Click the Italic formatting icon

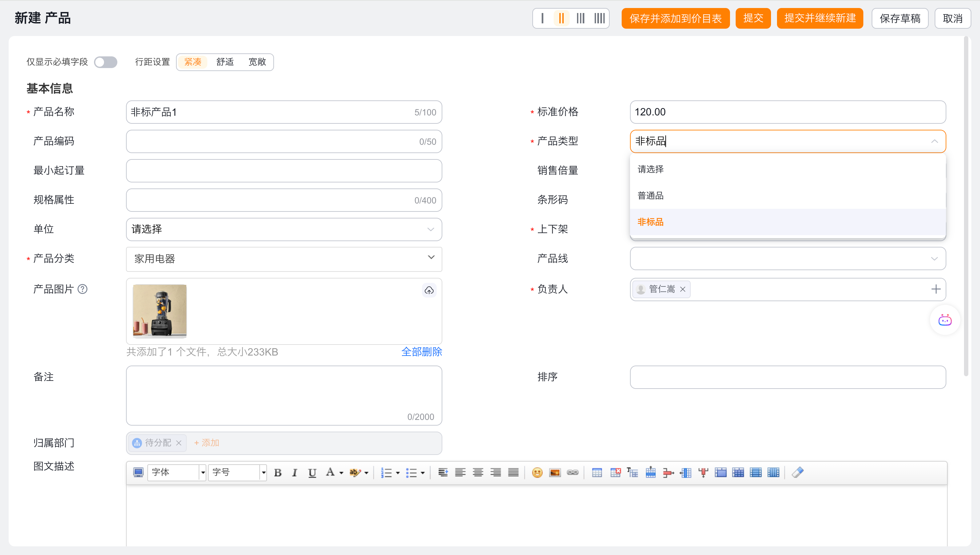pos(294,473)
